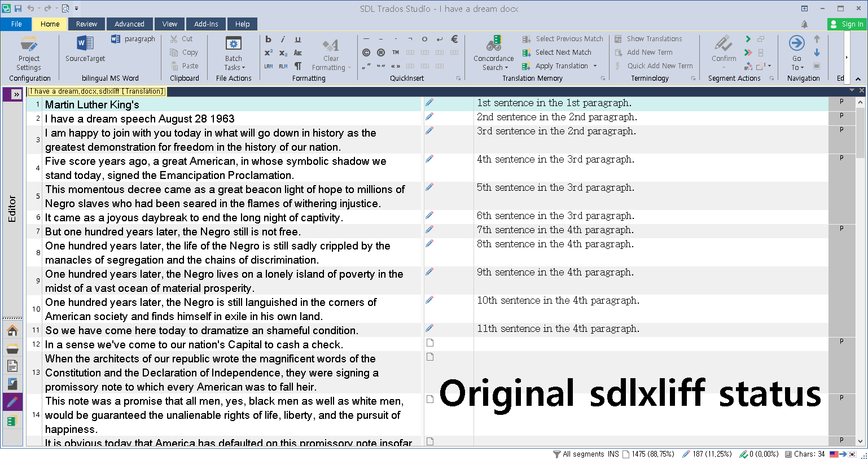Insert the TM trademark symbol
This screenshot has width=868, height=460.
pos(396,52)
